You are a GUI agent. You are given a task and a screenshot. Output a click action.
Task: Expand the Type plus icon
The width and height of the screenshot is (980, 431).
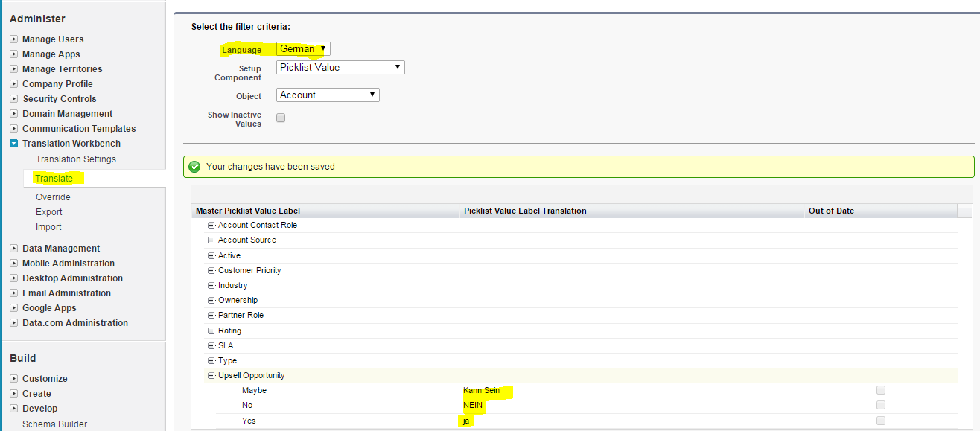[x=211, y=361]
